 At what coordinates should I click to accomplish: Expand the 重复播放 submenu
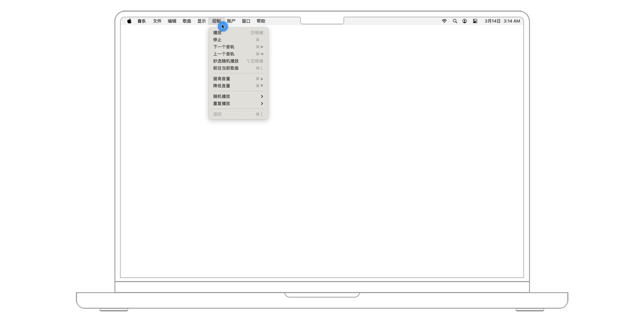tap(238, 103)
